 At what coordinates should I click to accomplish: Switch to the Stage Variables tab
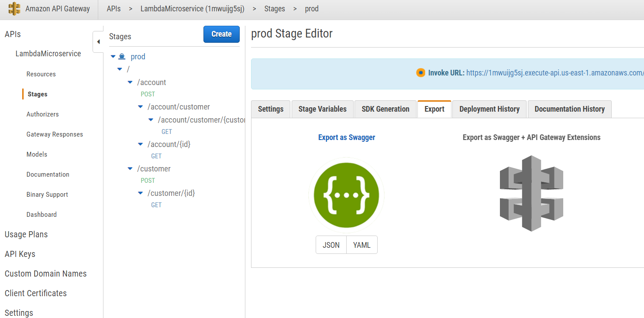pos(322,109)
